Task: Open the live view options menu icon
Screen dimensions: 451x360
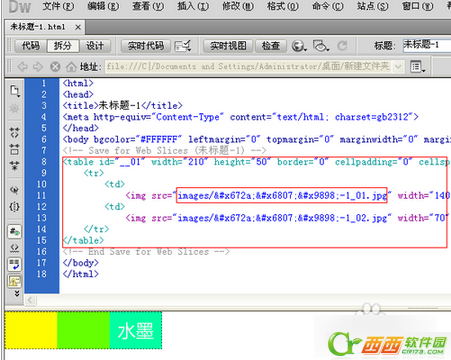Action: click(417, 67)
